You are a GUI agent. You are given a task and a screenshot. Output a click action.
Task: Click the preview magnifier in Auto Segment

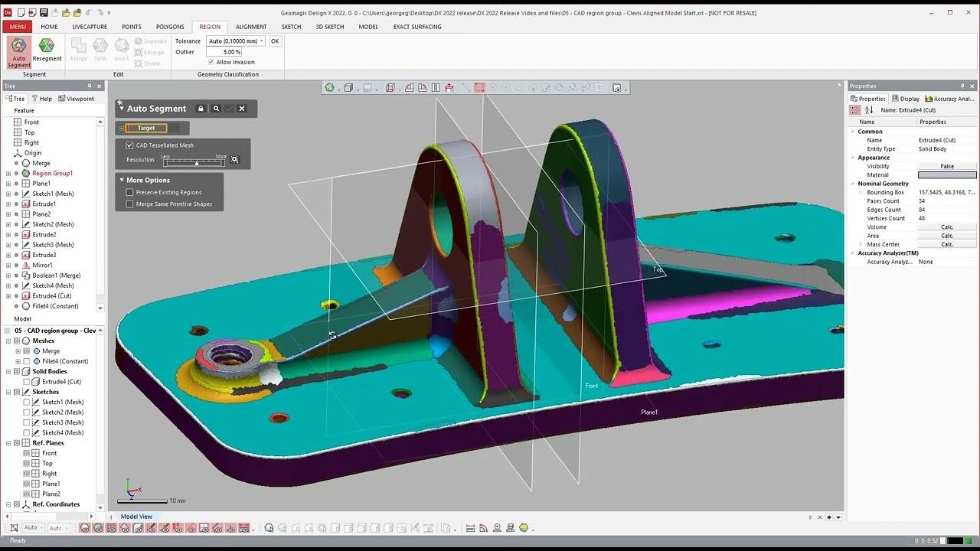click(x=217, y=109)
